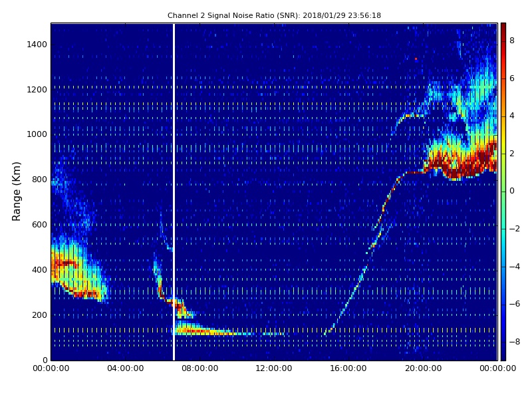The image size is (532, 399).
Task: Click the green middle of the colorbar
Action: click(x=503, y=191)
